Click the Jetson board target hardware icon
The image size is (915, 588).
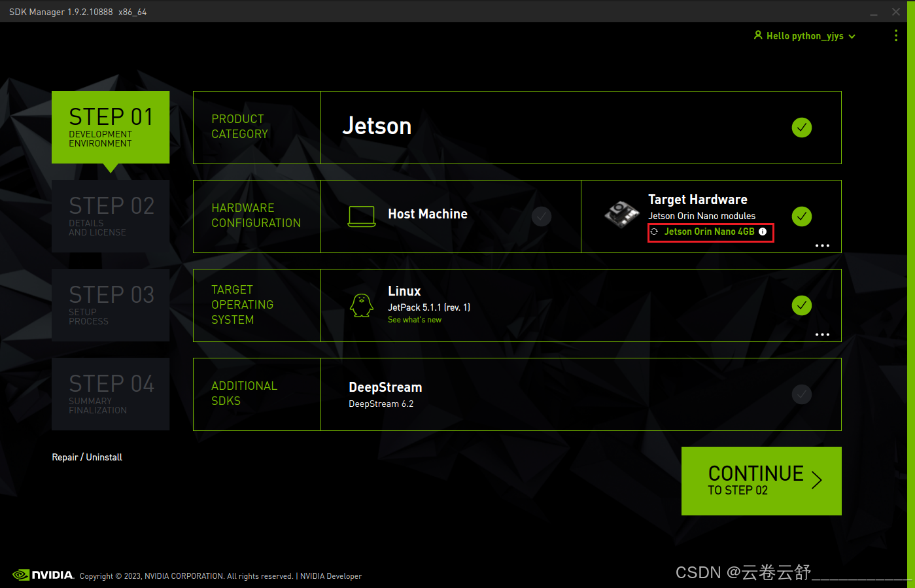tap(621, 215)
